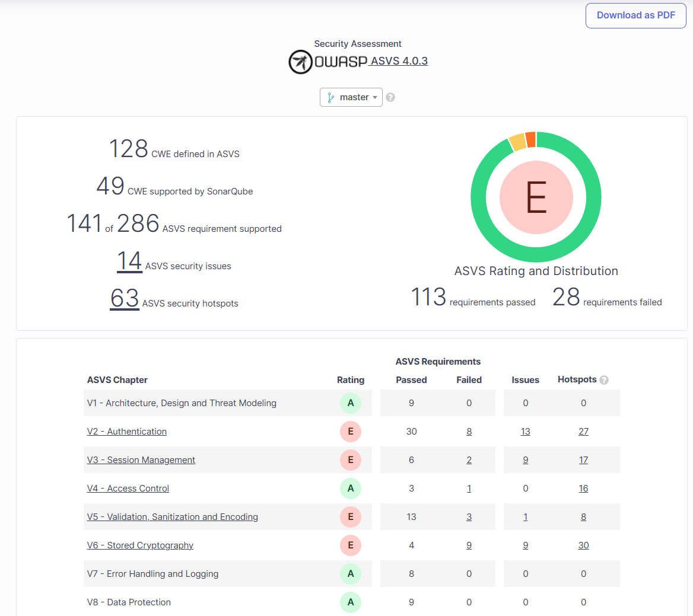The image size is (693, 616).
Task: Open the ASVS 4.0.3 link
Action: (x=399, y=61)
